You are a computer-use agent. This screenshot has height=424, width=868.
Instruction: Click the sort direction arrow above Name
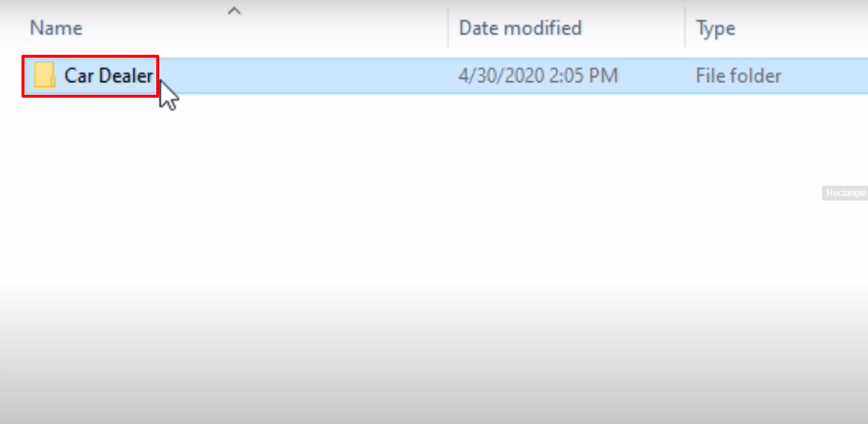pyautogui.click(x=235, y=10)
